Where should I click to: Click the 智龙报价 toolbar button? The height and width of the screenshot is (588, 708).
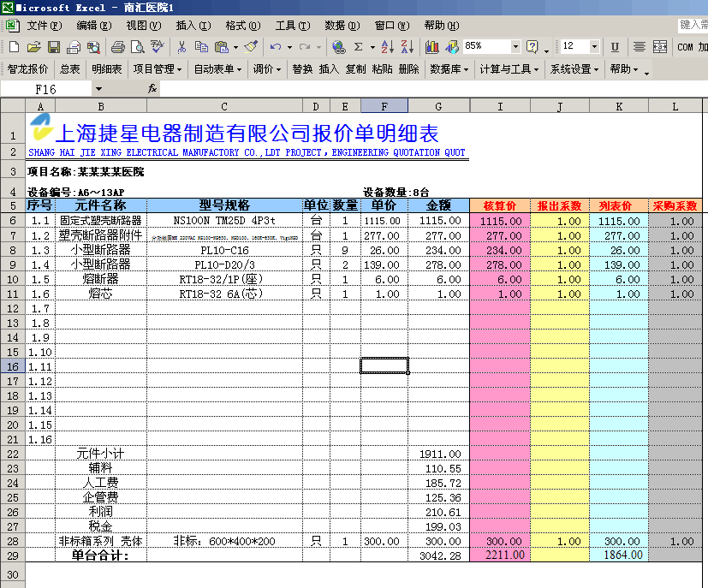(27, 69)
